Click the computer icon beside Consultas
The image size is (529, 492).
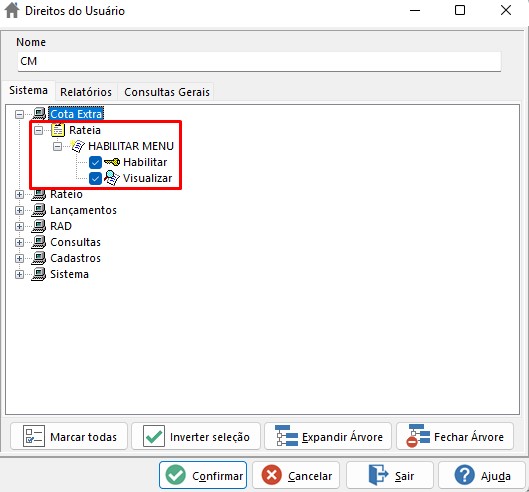pyautogui.click(x=39, y=242)
